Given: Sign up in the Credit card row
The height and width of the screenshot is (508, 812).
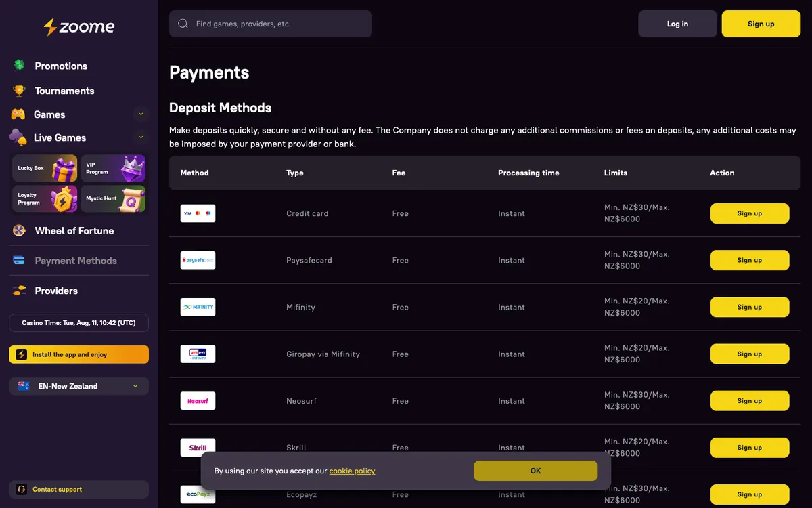Looking at the screenshot, I should 750,213.
